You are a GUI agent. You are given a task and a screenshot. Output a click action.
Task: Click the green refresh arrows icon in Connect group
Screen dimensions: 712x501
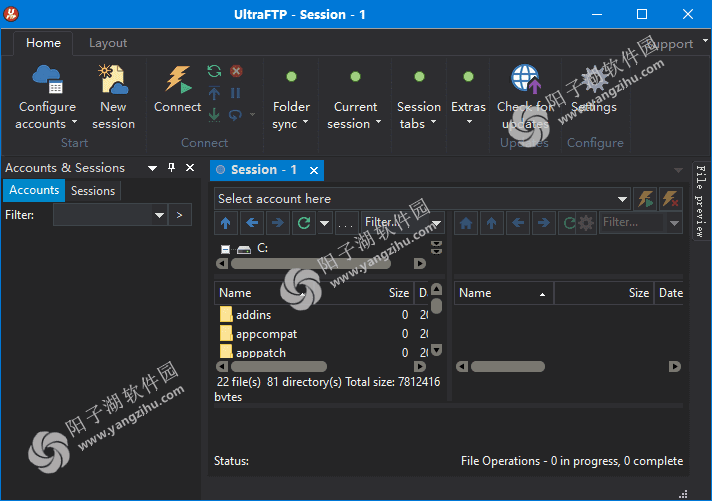point(214,71)
